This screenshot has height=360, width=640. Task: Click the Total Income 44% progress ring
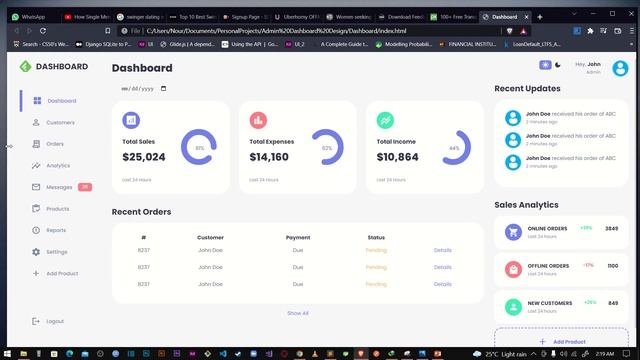point(456,147)
